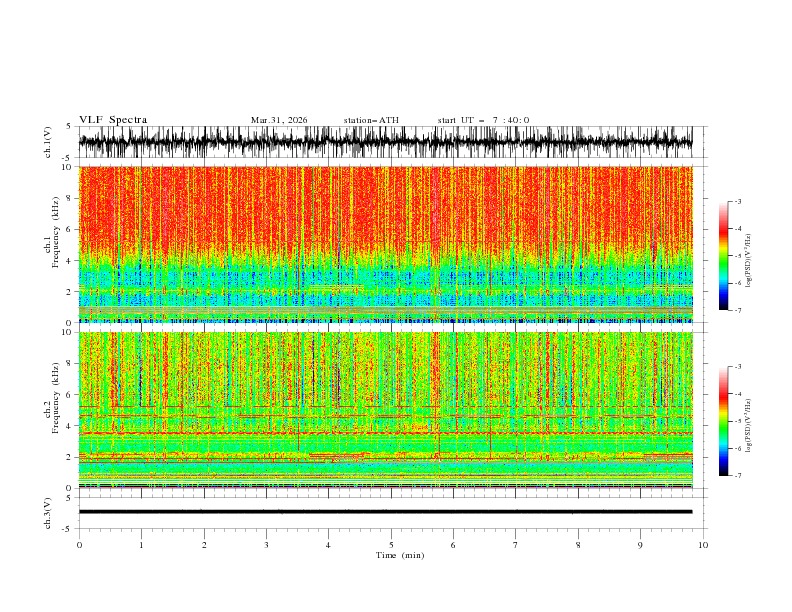This screenshot has height=612, width=792.
Task: Click the "10" kHz tick on ch.2 frequency axis
Action: (x=69, y=332)
